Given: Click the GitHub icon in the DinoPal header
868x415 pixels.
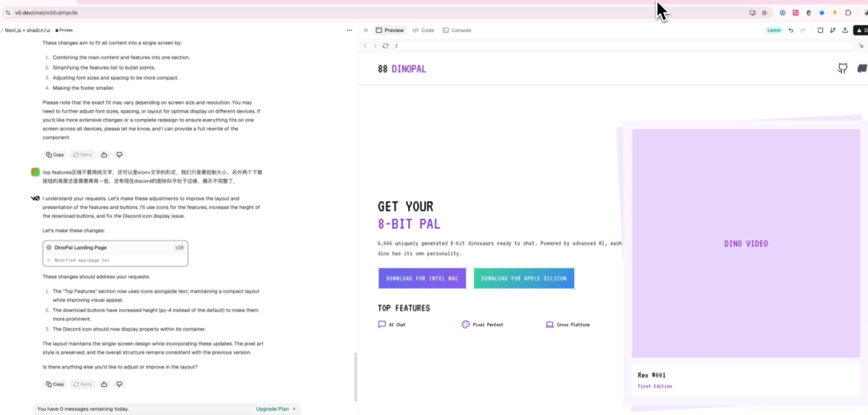Looking at the screenshot, I should tap(842, 69).
